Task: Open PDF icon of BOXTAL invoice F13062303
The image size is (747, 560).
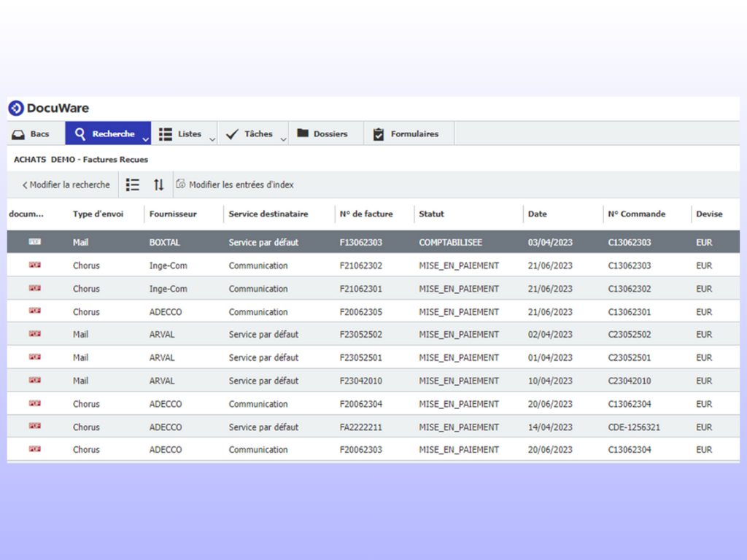Action: (35, 242)
